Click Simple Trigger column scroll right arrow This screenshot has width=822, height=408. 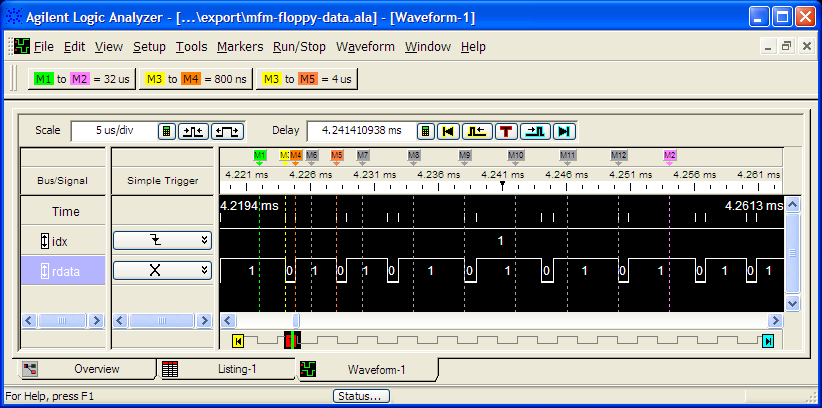pos(204,320)
